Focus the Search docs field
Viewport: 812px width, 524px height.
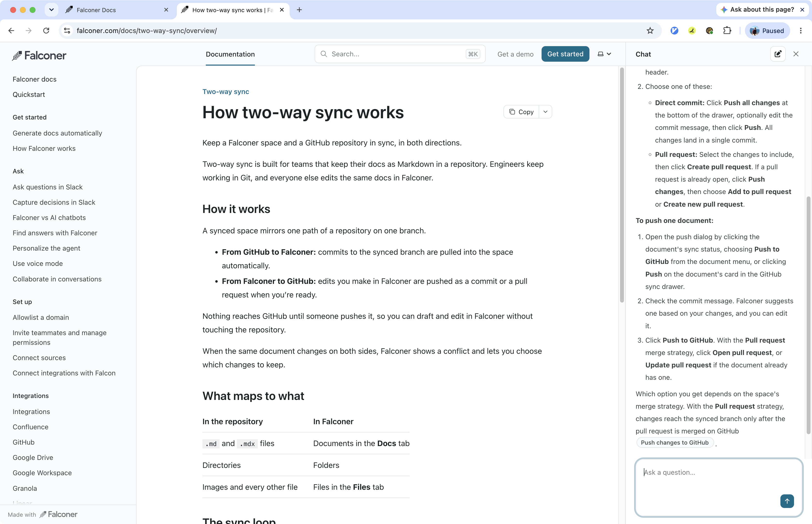coord(400,54)
